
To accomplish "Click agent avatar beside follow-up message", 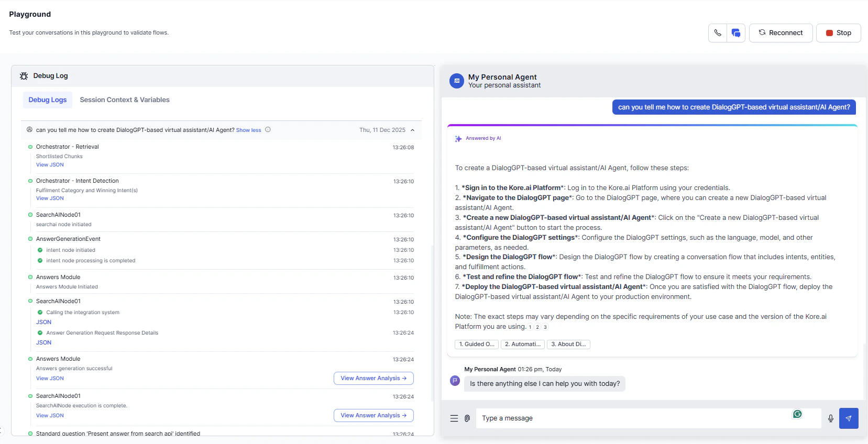I will [x=455, y=381].
